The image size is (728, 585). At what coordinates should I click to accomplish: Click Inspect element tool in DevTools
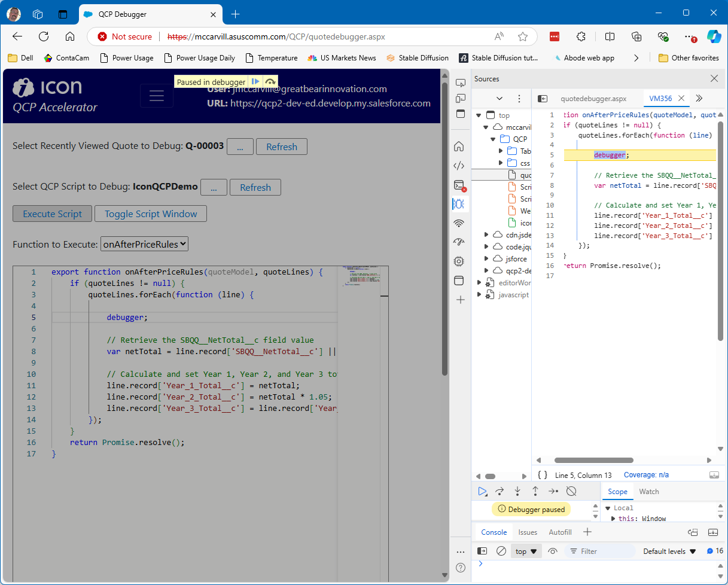pyautogui.click(x=460, y=83)
